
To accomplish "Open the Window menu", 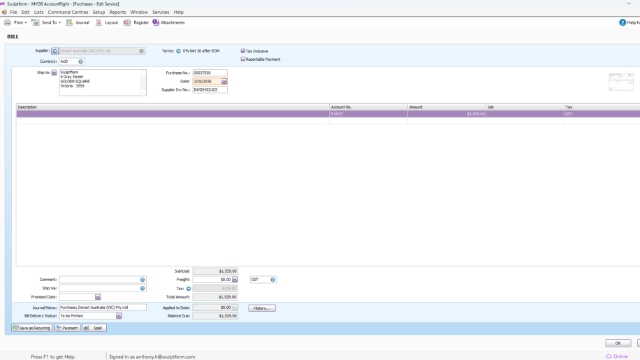I will pyautogui.click(x=139, y=12).
